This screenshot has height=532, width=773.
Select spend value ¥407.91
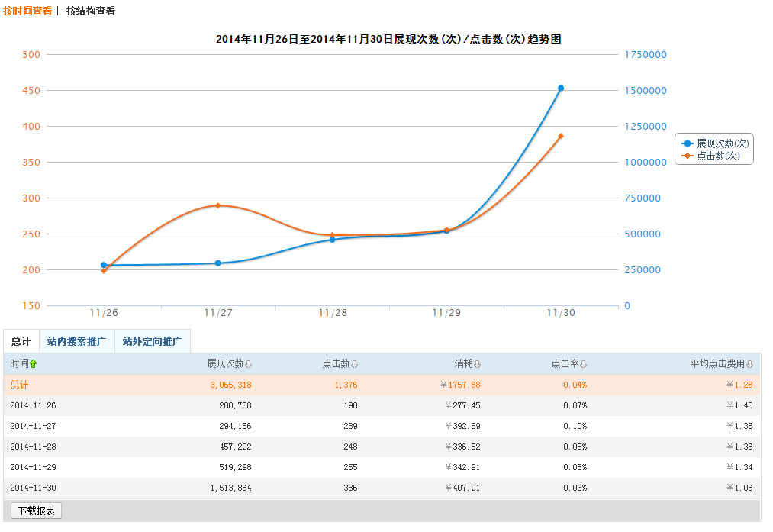pyautogui.click(x=462, y=488)
